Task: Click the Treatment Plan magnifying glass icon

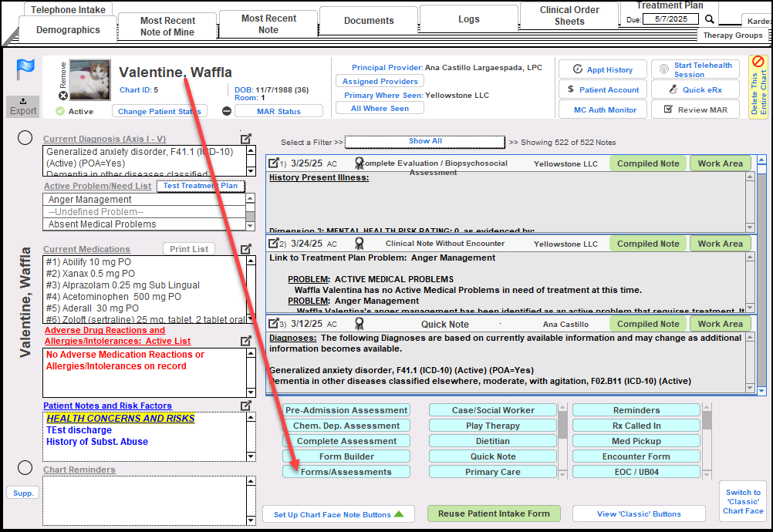Action: (x=710, y=19)
